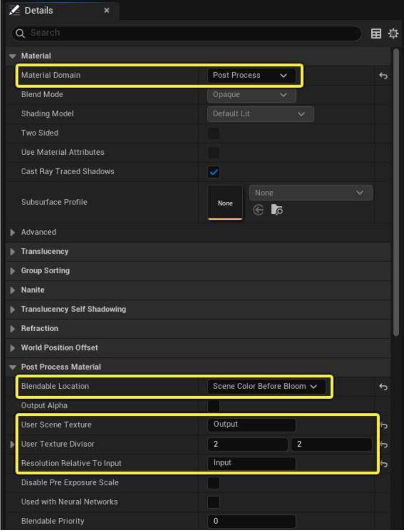Click settings gear icon in Details panel
404x532 pixels.
[393, 33]
